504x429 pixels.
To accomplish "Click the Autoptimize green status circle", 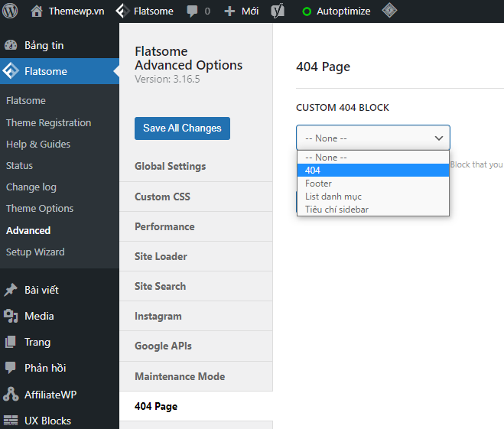I will click(307, 11).
